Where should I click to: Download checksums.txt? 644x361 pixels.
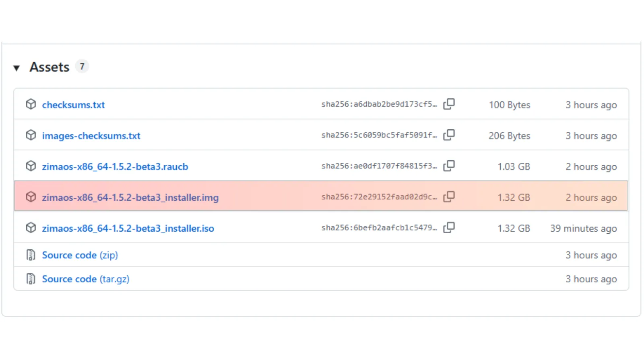pyautogui.click(x=73, y=105)
